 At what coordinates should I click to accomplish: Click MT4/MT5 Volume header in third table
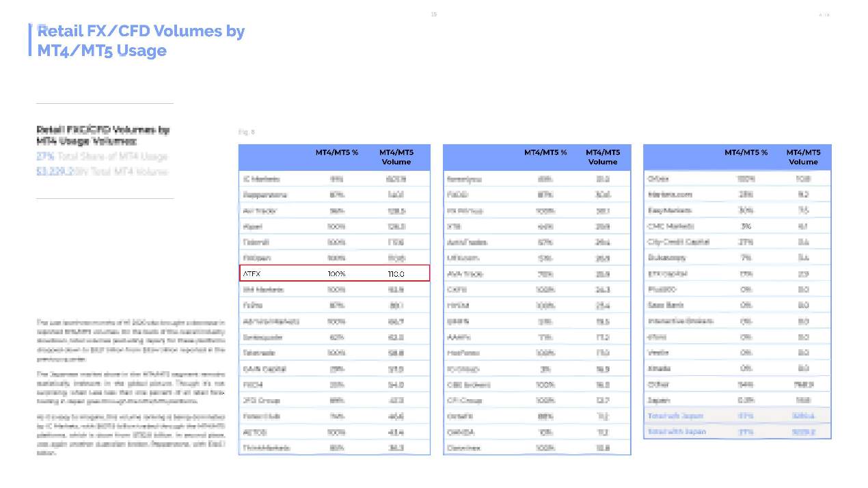coord(803,157)
